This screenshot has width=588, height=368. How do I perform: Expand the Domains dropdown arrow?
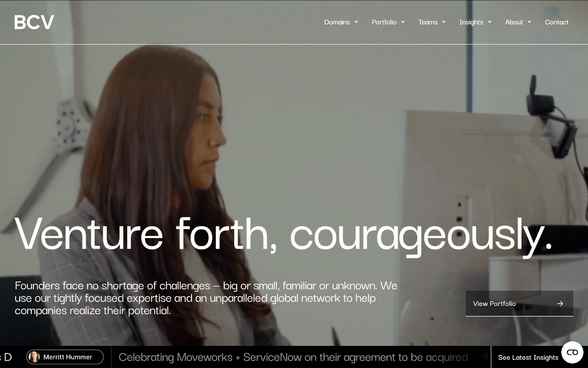coord(356,22)
